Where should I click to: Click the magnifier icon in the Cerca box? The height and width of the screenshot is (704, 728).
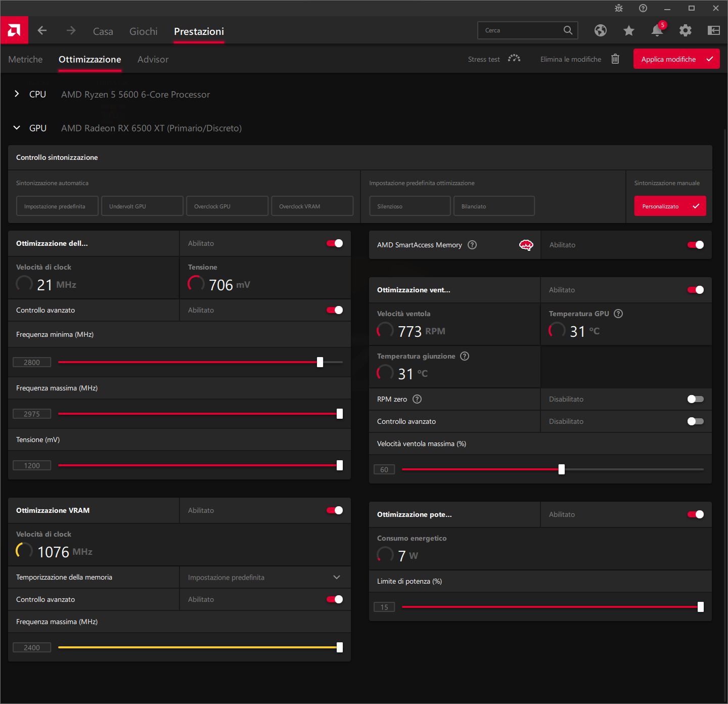(568, 30)
